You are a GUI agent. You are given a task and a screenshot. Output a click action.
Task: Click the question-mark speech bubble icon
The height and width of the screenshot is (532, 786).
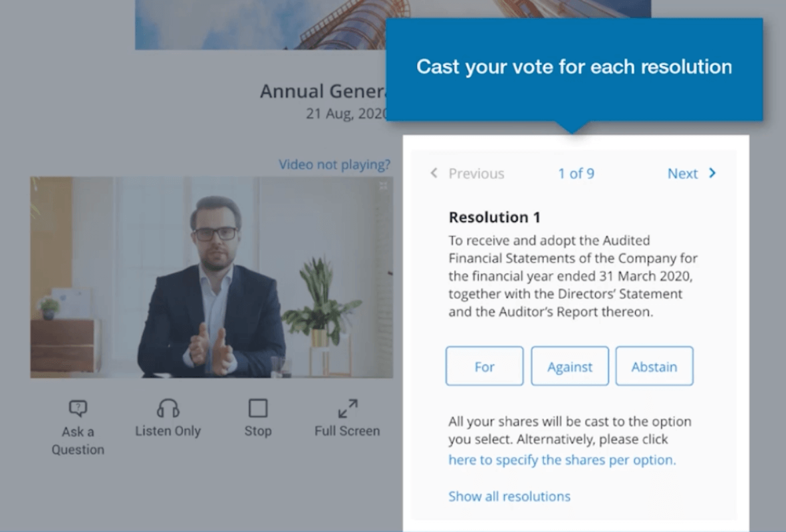78,407
